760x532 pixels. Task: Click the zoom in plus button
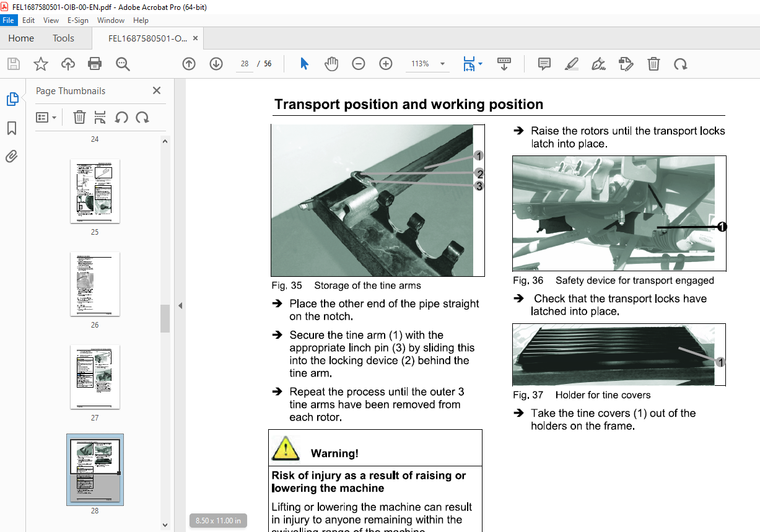pos(386,64)
